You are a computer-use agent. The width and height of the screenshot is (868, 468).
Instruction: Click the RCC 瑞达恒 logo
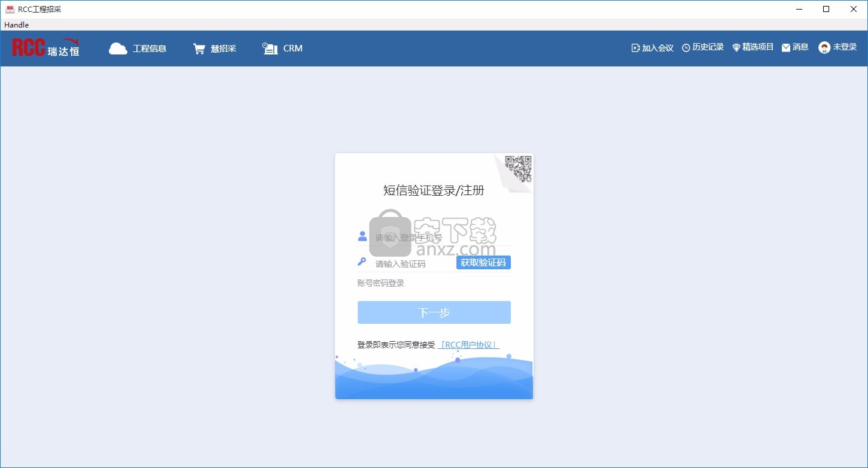(x=45, y=48)
